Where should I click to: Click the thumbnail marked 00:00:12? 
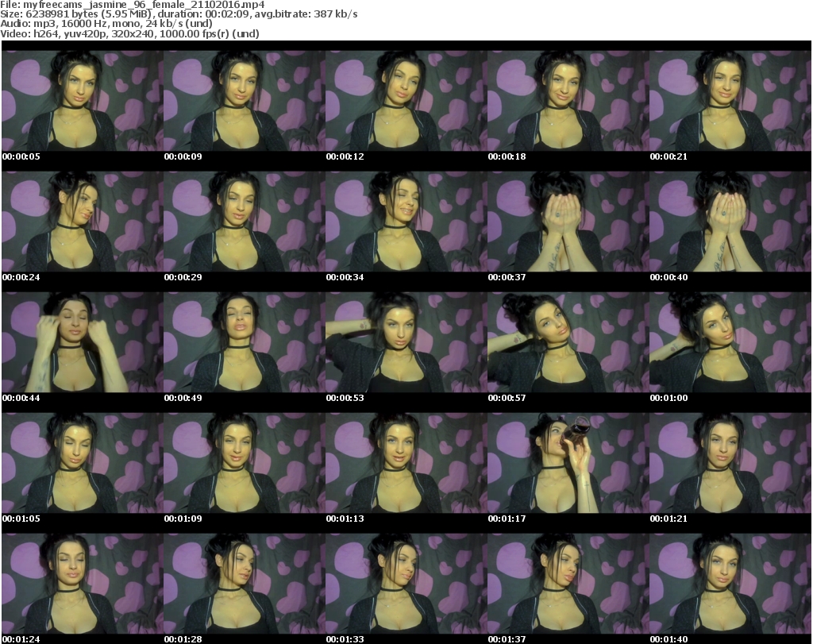click(x=406, y=101)
